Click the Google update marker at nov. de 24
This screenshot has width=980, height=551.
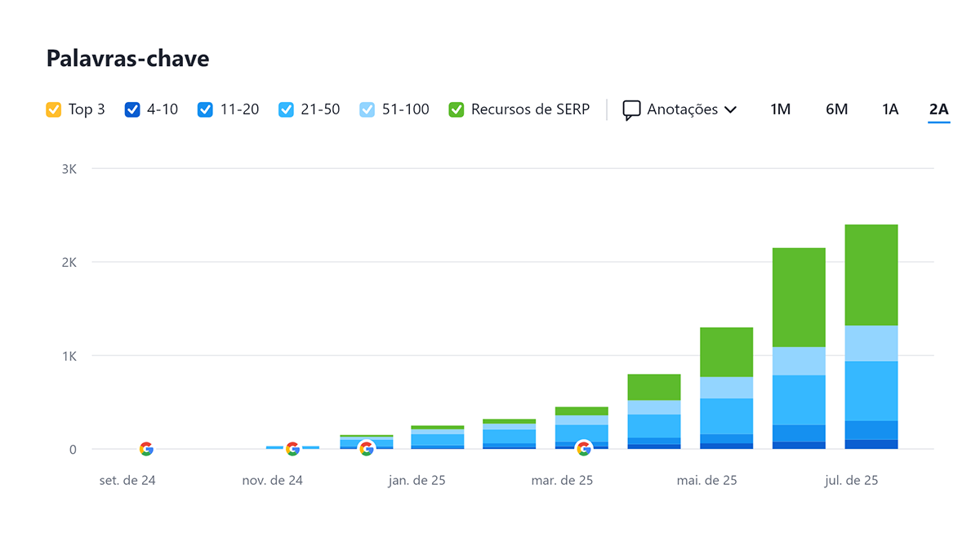point(292,449)
